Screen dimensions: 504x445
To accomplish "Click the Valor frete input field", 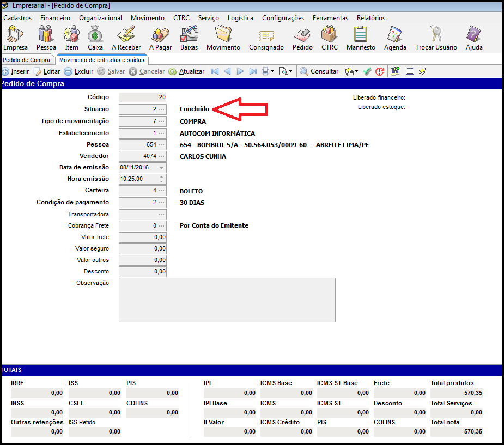I will tap(143, 237).
